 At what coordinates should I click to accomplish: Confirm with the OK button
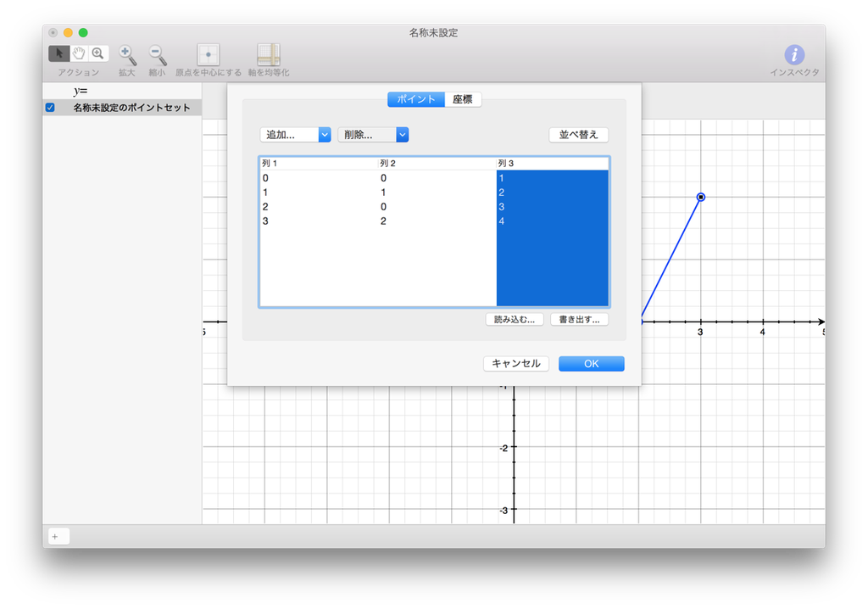click(591, 363)
